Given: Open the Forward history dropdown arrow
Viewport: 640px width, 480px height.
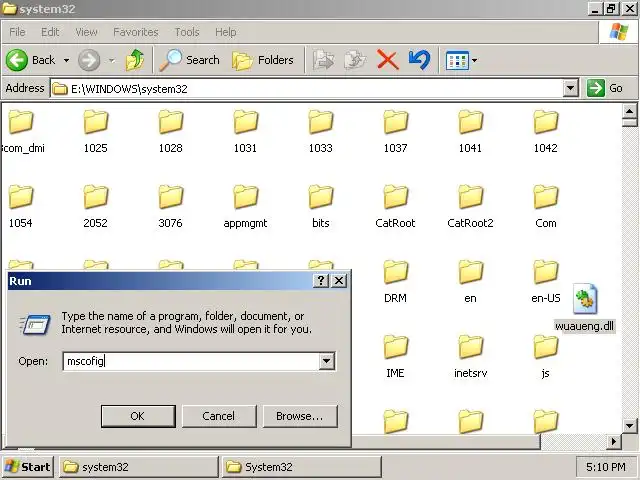Looking at the screenshot, I should (x=111, y=60).
